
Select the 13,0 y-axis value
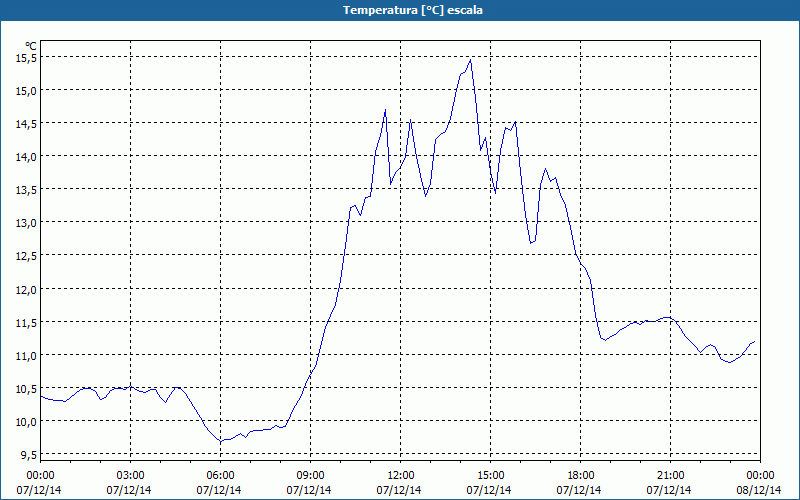pos(27,224)
